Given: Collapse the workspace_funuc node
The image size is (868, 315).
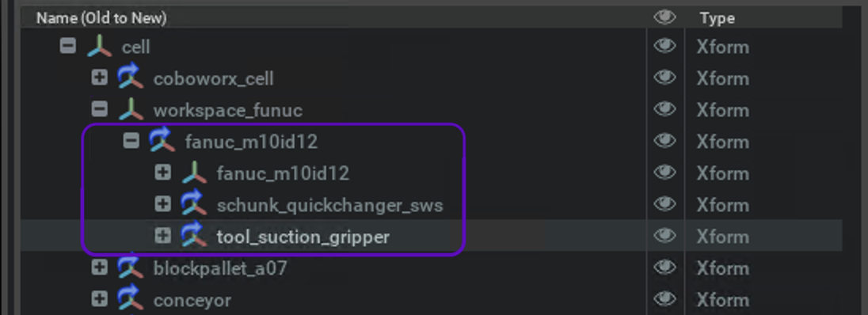Looking at the screenshot, I should pos(99,109).
